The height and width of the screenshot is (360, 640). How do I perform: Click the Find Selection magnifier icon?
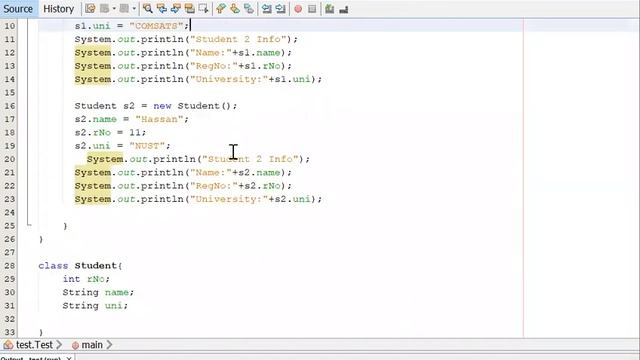pyautogui.click(x=148, y=9)
